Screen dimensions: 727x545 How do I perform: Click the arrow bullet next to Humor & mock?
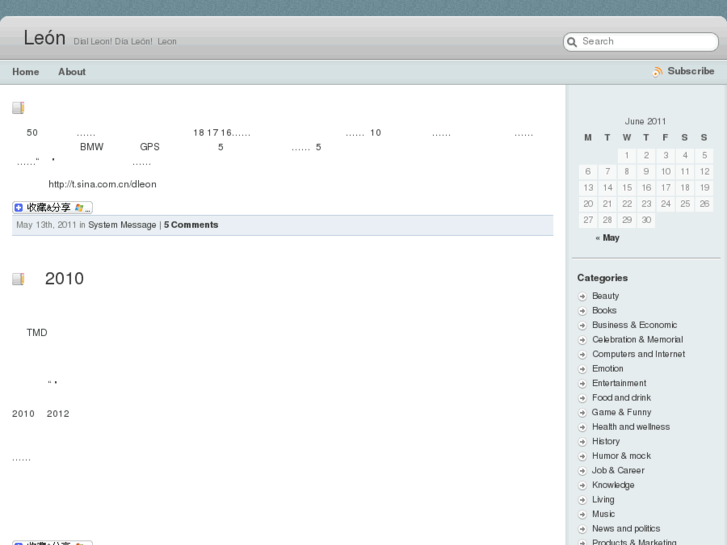[x=582, y=456]
